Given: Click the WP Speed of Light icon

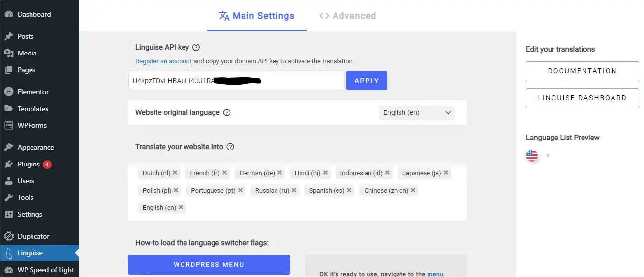Looking at the screenshot, I should [8, 270].
